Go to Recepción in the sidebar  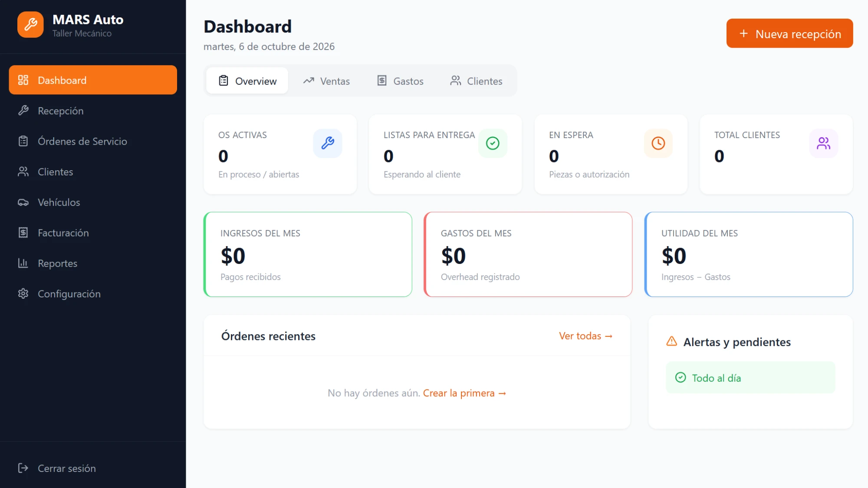coord(93,111)
